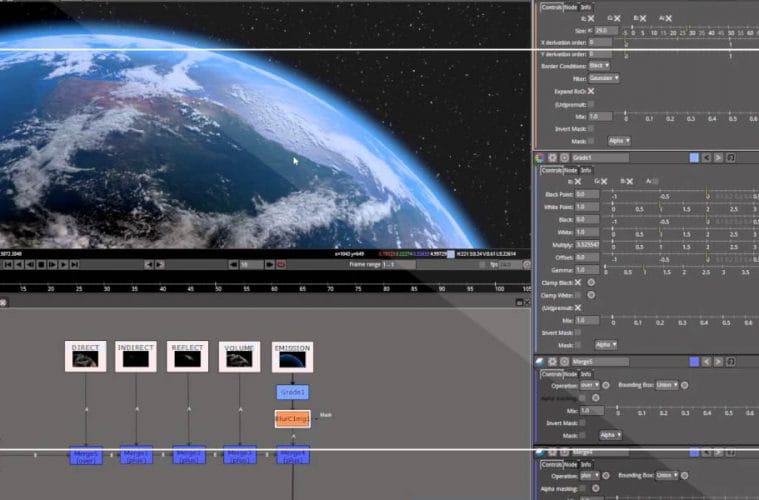Select the orange BlurCImg1 node
The image size is (759, 500).
[x=292, y=419]
